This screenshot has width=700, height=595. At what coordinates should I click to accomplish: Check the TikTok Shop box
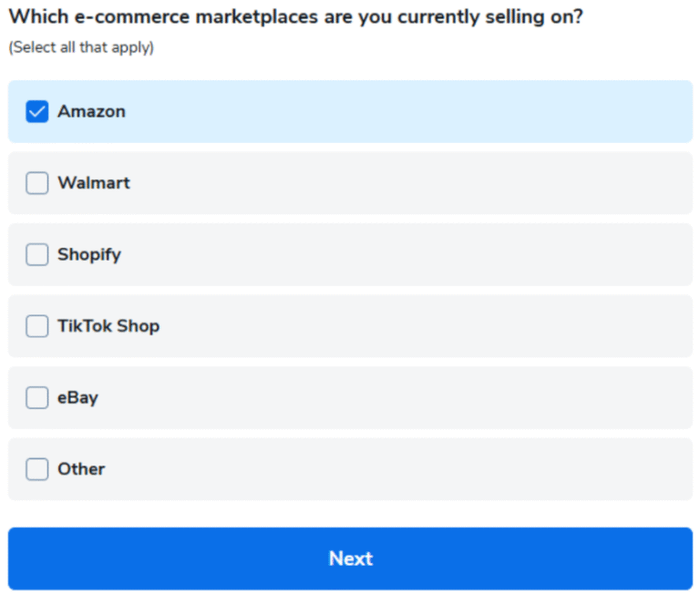(x=37, y=326)
